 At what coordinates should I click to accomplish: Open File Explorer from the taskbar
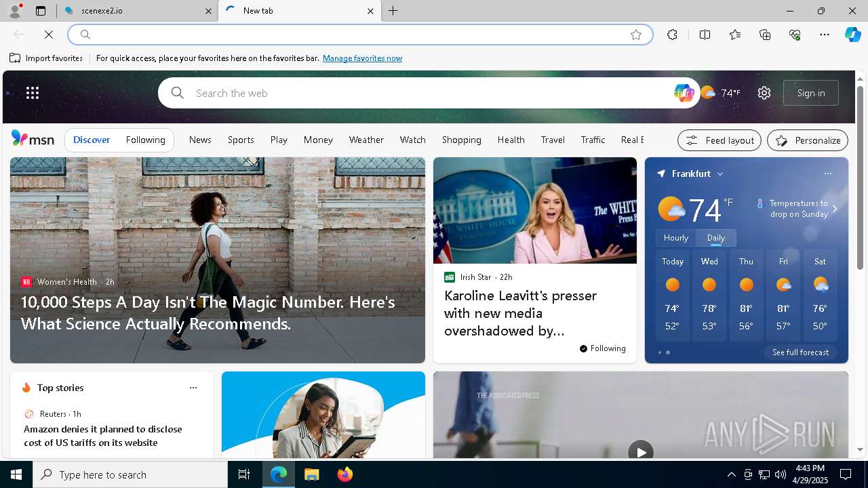[x=311, y=474]
